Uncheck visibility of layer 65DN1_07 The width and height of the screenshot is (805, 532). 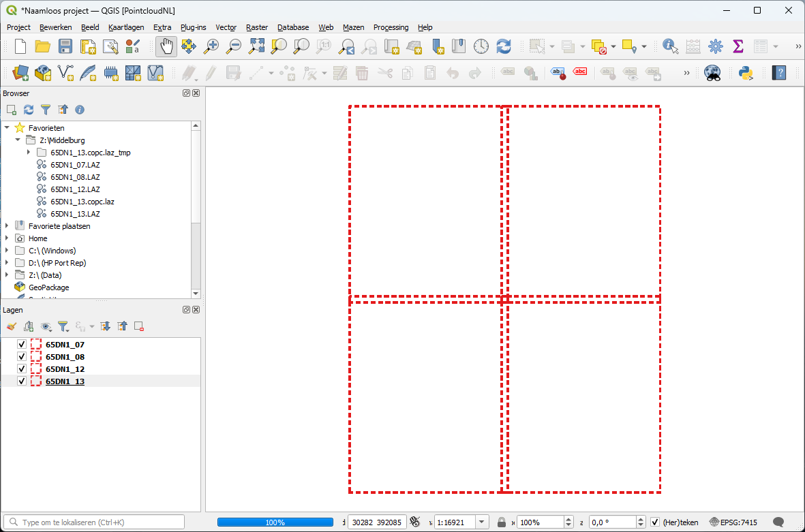21,344
